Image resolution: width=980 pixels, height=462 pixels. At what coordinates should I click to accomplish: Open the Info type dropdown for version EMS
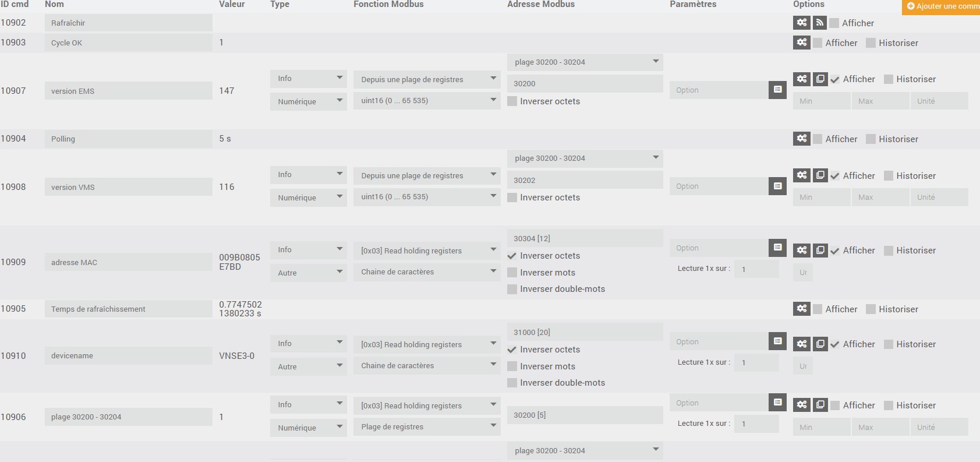[308, 79]
